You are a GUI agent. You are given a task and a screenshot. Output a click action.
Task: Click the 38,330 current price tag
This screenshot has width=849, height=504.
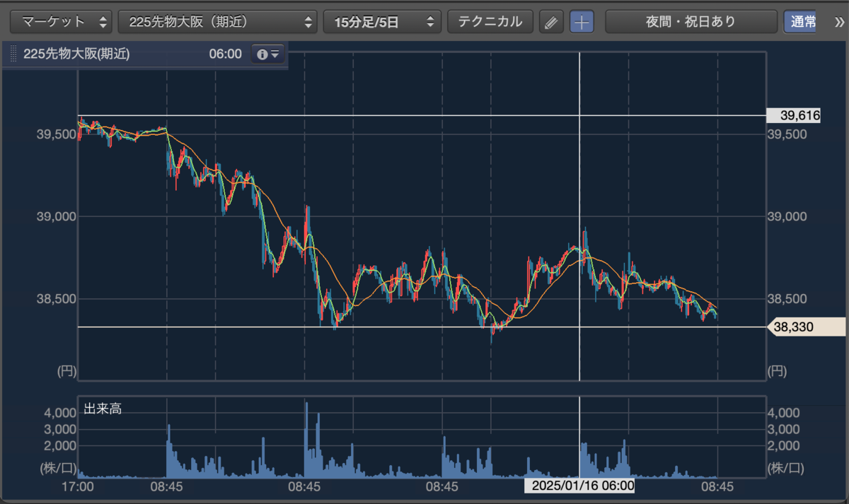(x=807, y=327)
